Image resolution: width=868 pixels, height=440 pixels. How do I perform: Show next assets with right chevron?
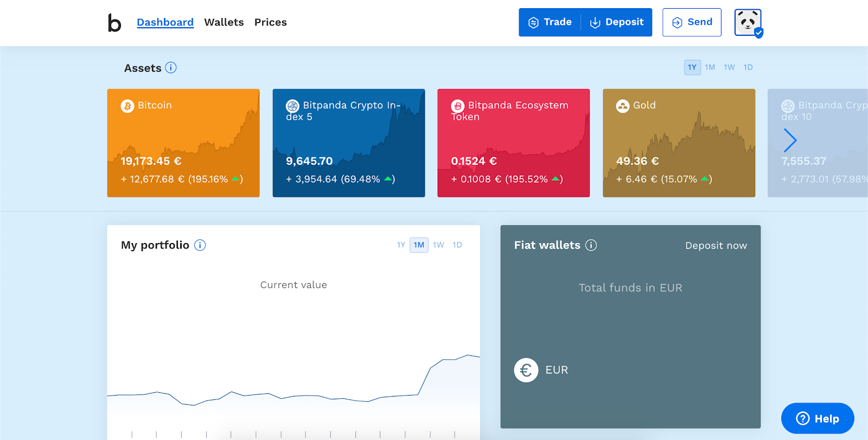click(790, 141)
